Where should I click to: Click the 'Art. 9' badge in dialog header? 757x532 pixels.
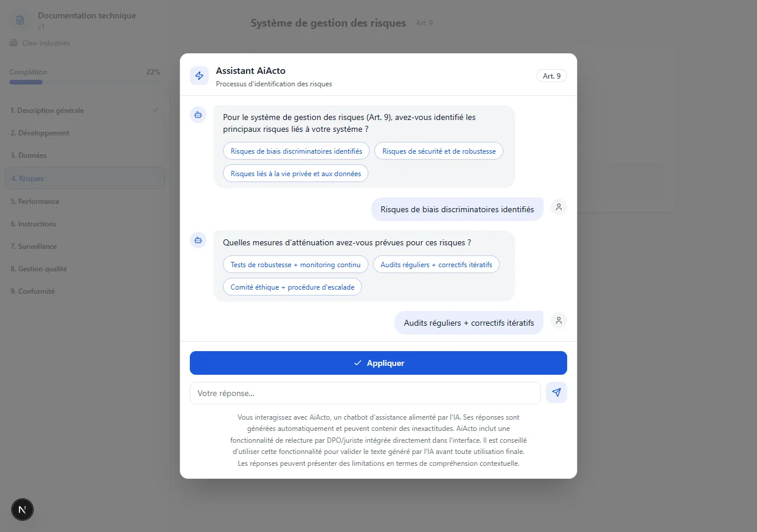pyautogui.click(x=551, y=76)
